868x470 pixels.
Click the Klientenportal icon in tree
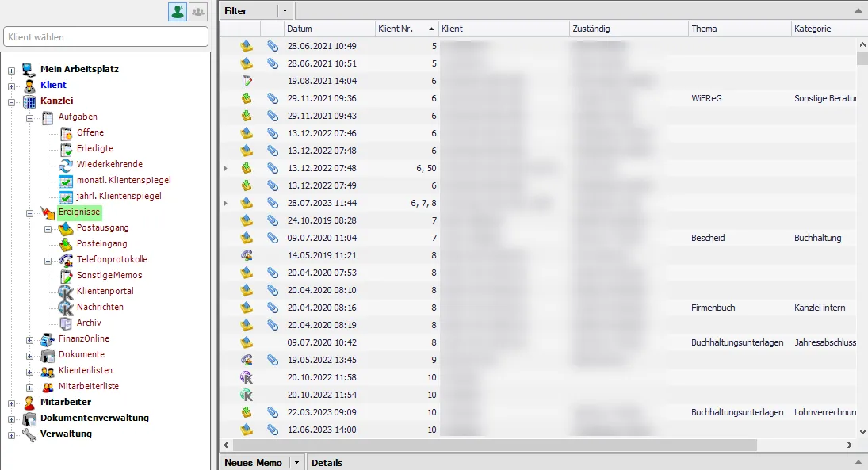tap(66, 291)
